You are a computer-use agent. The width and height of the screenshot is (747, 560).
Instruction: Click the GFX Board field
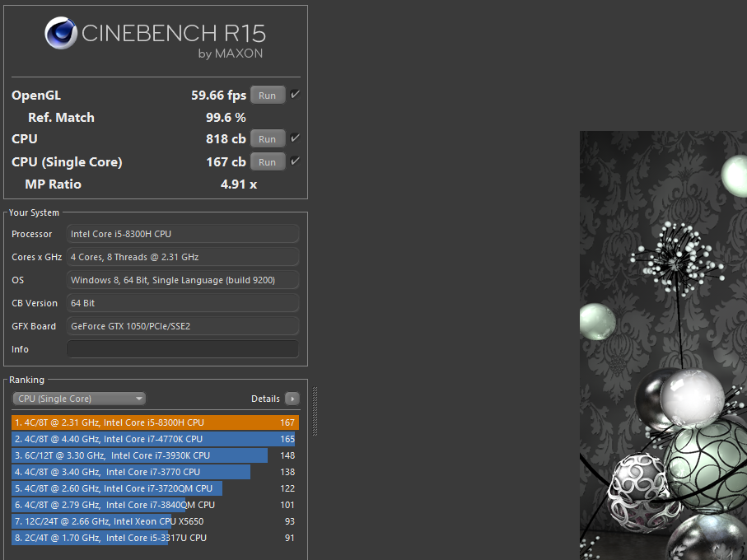(x=183, y=326)
